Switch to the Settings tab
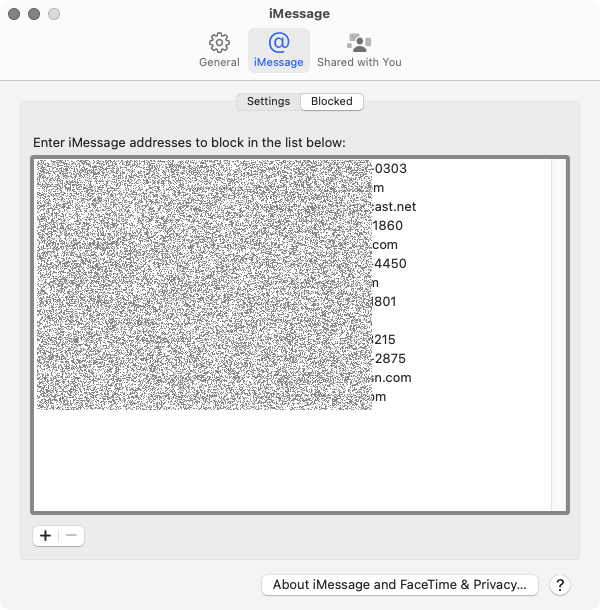The image size is (600, 610). [268, 102]
